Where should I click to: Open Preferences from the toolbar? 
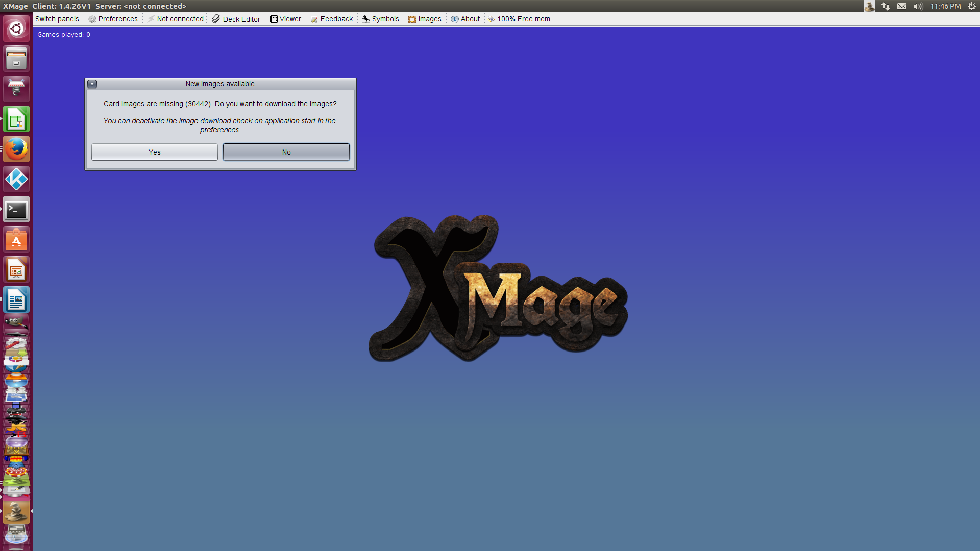tap(113, 19)
